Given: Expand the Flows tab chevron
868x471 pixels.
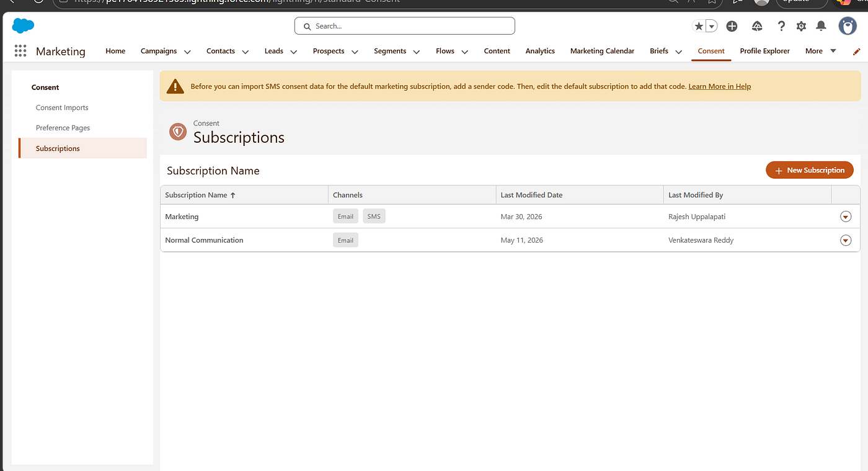Looking at the screenshot, I should pos(464,52).
